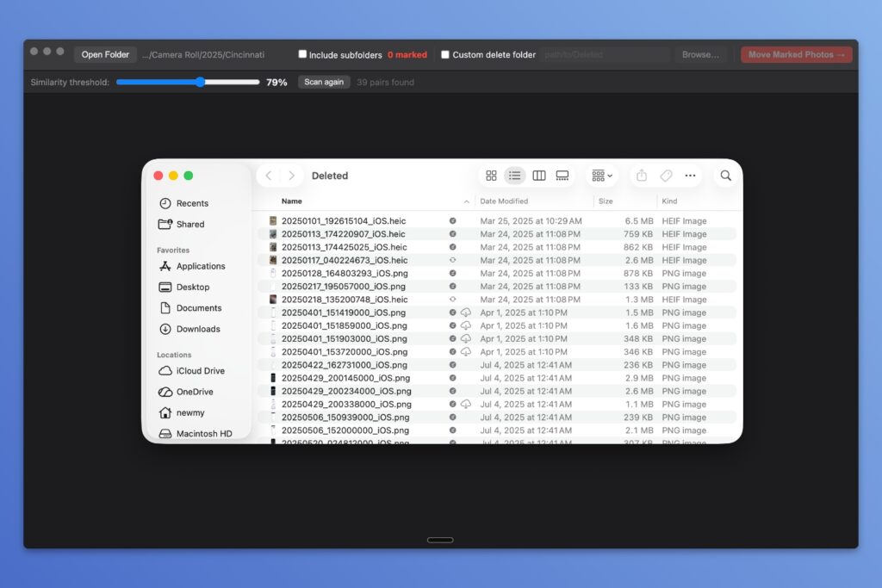Viewport: 882px width, 588px height.
Task: Toggle the Custom delete folder checkbox
Action: pos(445,54)
